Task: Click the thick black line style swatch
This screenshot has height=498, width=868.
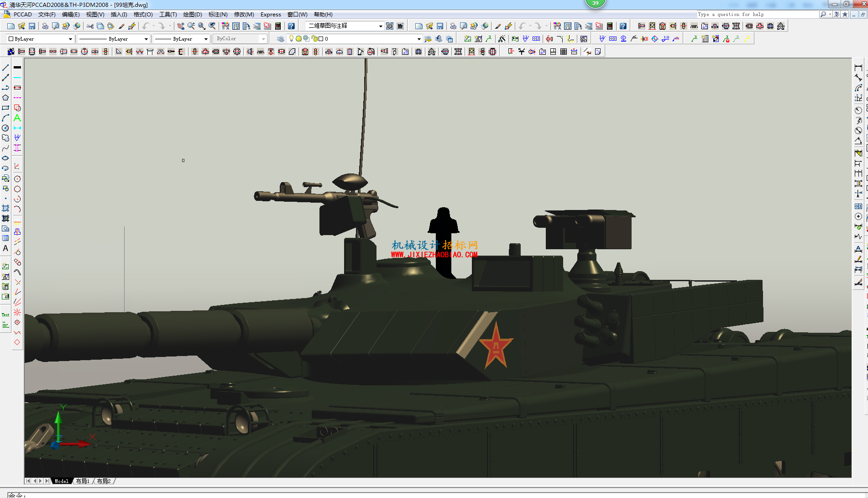Action: point(17,68)
